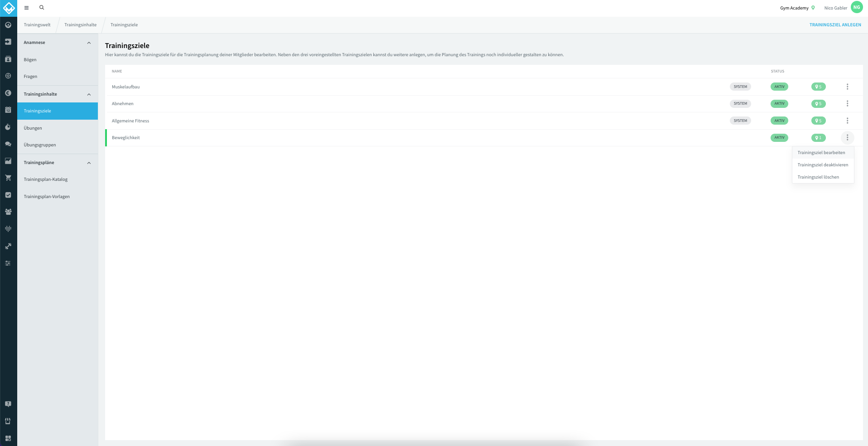The width and height of the screenshot is (868, 446).
Task: Click TRAININGSZIEL ANLEGEN button
Action: coord(835,25)
